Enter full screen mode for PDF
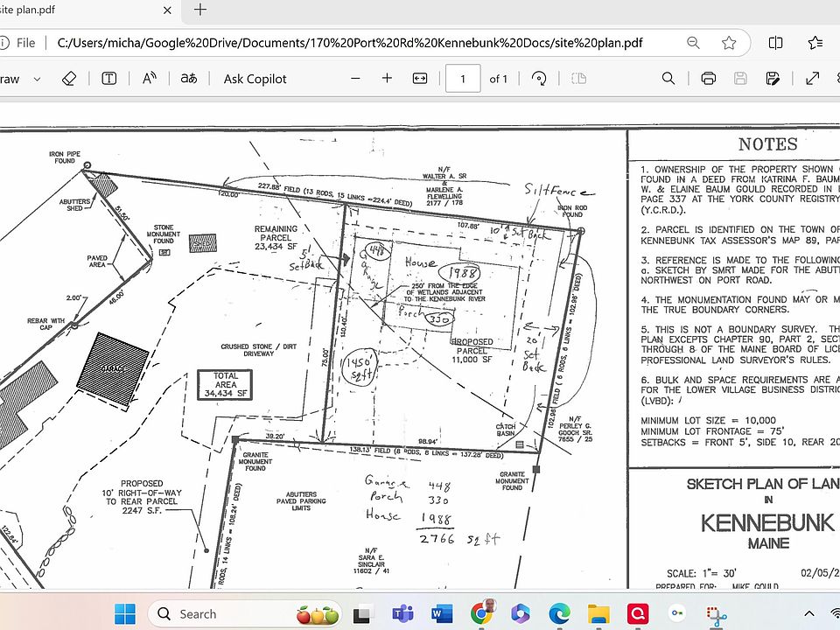The height and width of the screenshot is (630, 840). click(x=813, y=79)
